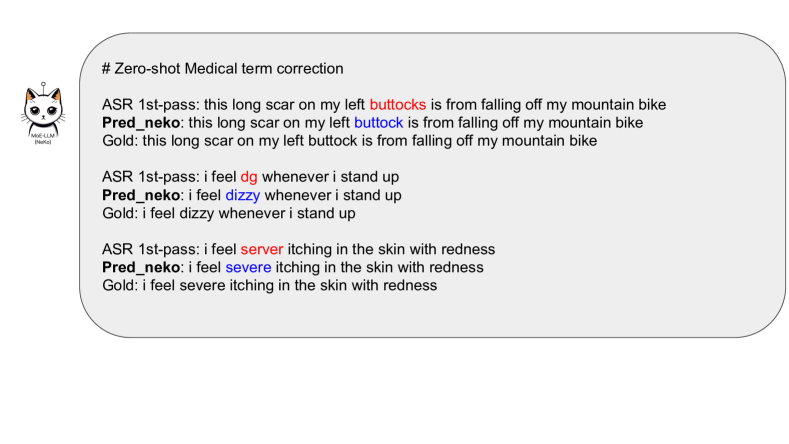Click the red word buttocks
This screenshot has width=789, height=444.
(x=398, y=105)
